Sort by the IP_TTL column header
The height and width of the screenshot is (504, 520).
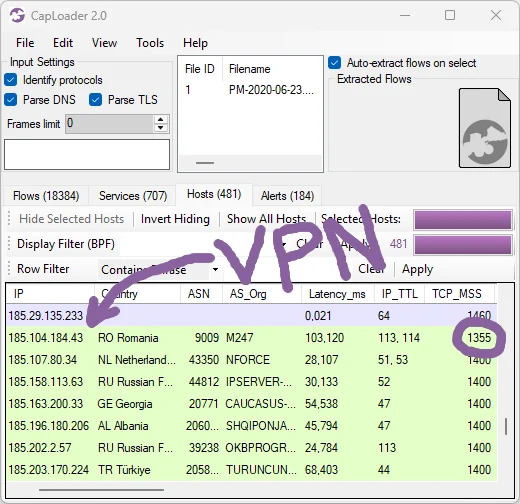pyautogui.click(x=399, y=294)
